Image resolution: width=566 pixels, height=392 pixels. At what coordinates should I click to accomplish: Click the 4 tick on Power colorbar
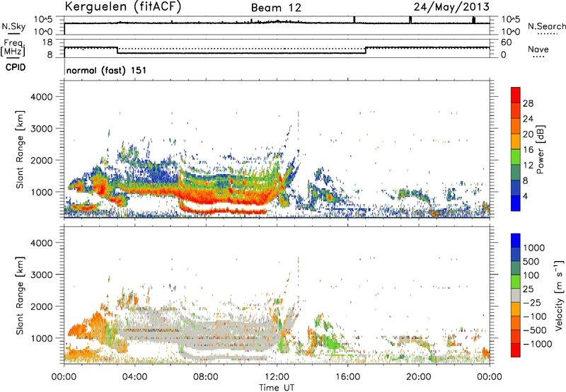pos(526,196)
